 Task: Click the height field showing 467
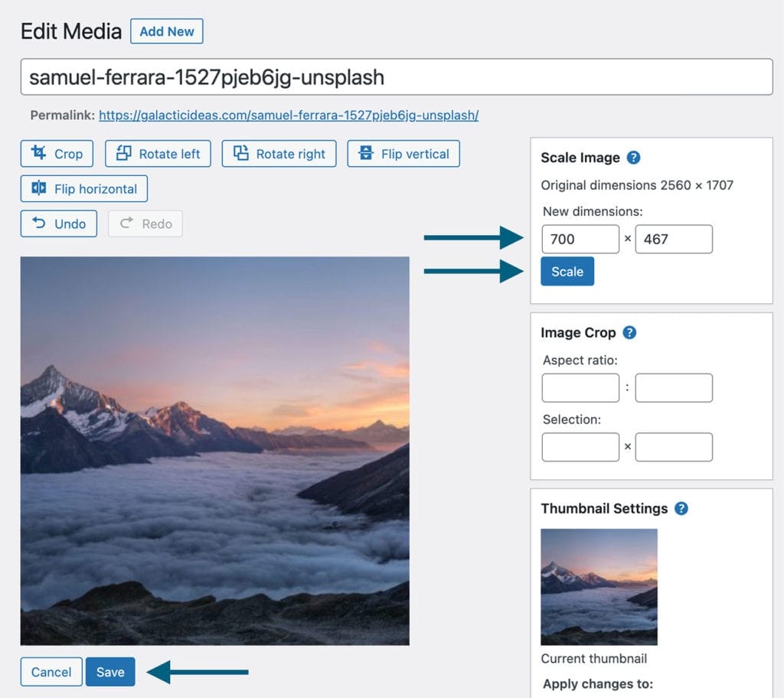674,239
